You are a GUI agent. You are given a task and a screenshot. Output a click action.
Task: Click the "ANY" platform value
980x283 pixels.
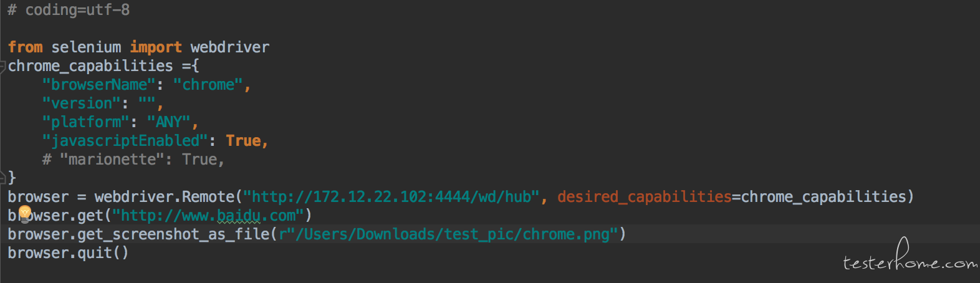click(x=168, y=122)
